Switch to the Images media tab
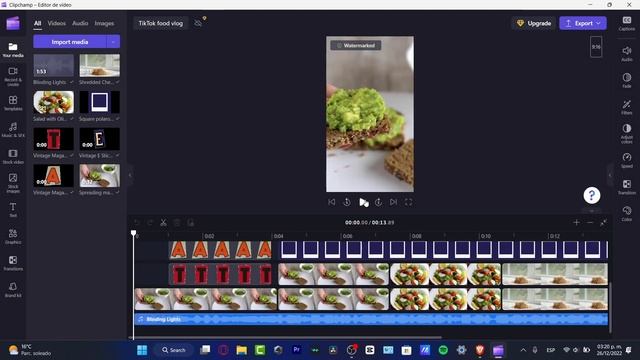640x360 pixels. (104, 23)
